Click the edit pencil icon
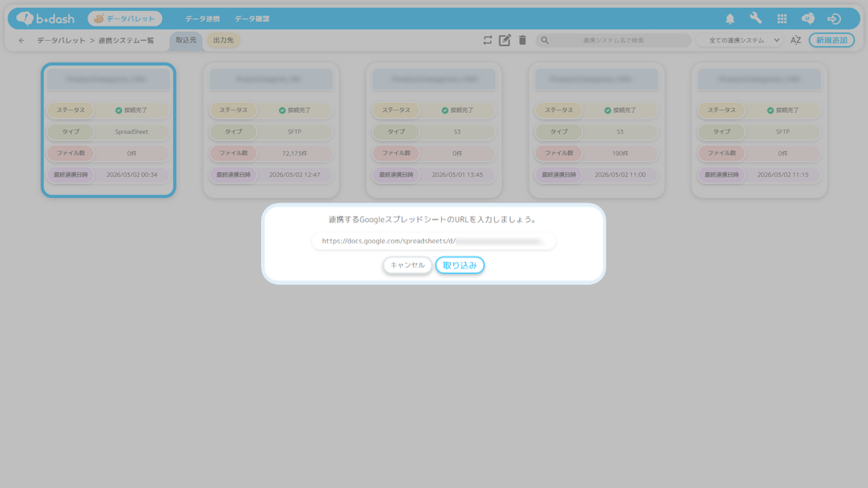The width and height of the screenshot is (868, 488). pyautogui.click(x=505, y=40)
